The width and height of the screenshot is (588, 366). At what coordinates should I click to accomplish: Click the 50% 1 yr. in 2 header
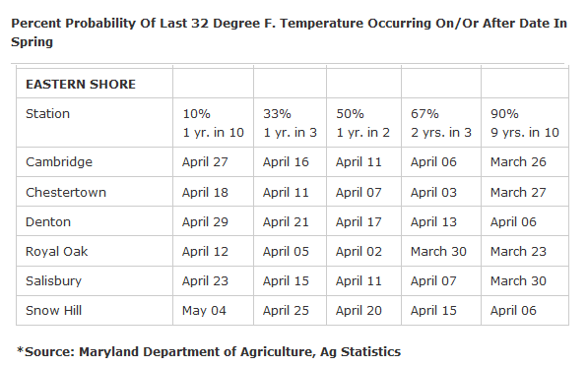362,123
